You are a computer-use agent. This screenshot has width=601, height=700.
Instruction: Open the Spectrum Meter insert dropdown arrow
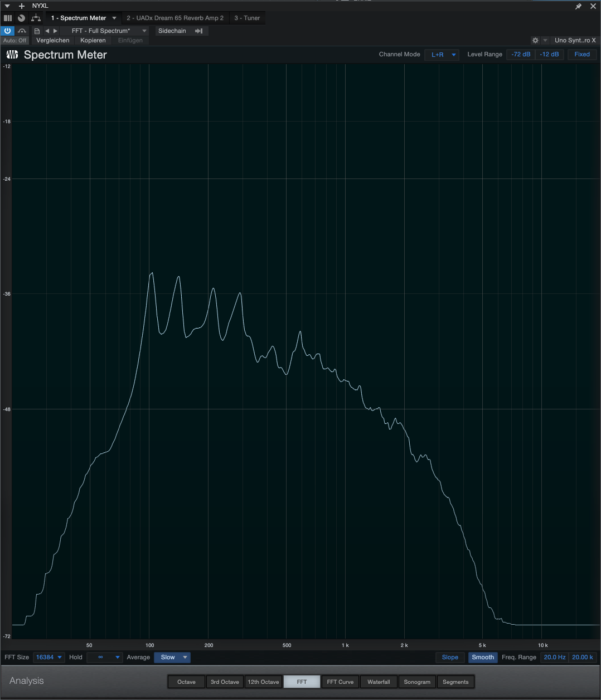(114, 18)
